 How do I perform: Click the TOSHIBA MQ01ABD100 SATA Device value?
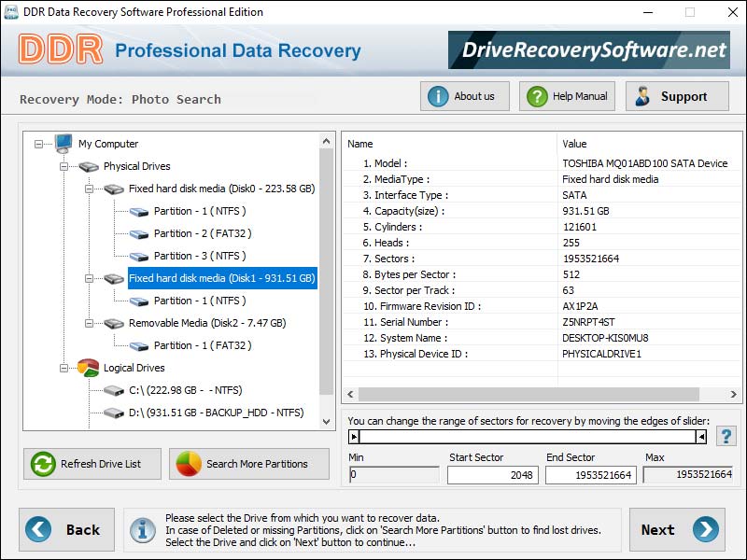644,163
